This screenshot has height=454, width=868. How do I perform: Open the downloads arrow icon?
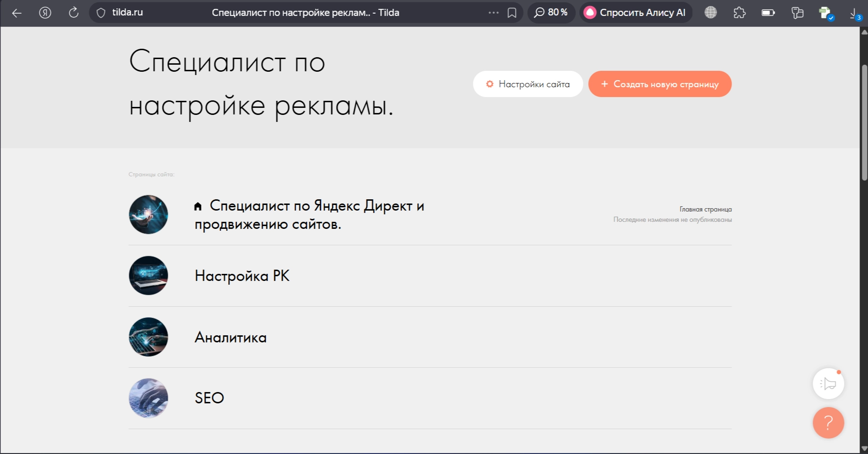coord(855,14)
